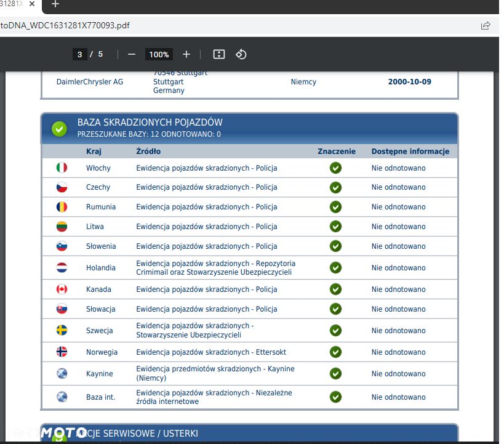Click the green checkmark in the Szwecja row
Image resolution: width=504 pixels, height=444 pixels.
pyautogui.click(x=335, y=330)
